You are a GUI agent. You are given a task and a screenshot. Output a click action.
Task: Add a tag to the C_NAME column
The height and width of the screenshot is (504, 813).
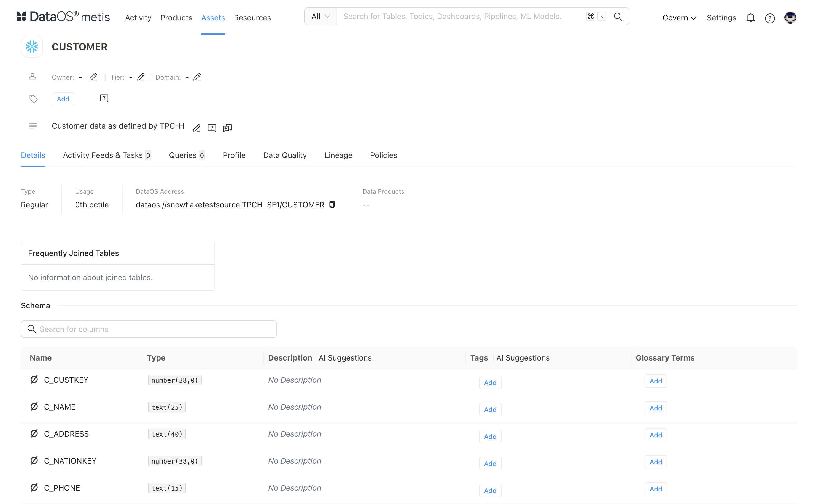[x=490, y=409]
